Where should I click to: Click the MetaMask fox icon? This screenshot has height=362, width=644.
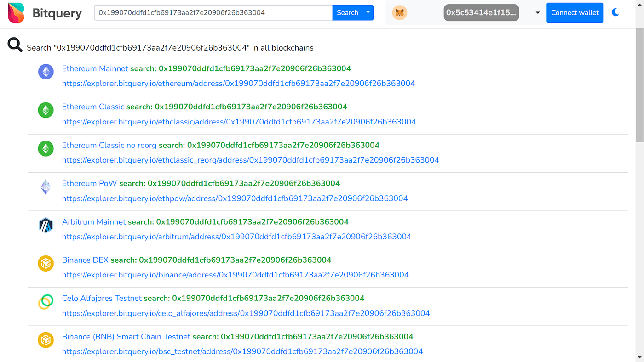[x=399, y=12]
